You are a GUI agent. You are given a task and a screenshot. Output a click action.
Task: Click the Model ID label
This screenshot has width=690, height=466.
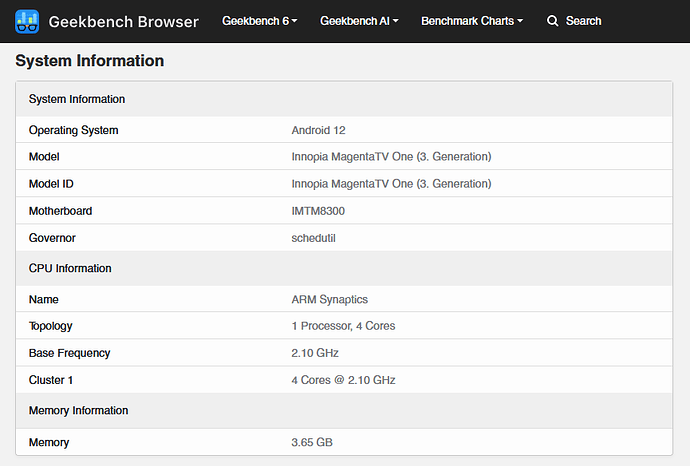click(51, 184)
